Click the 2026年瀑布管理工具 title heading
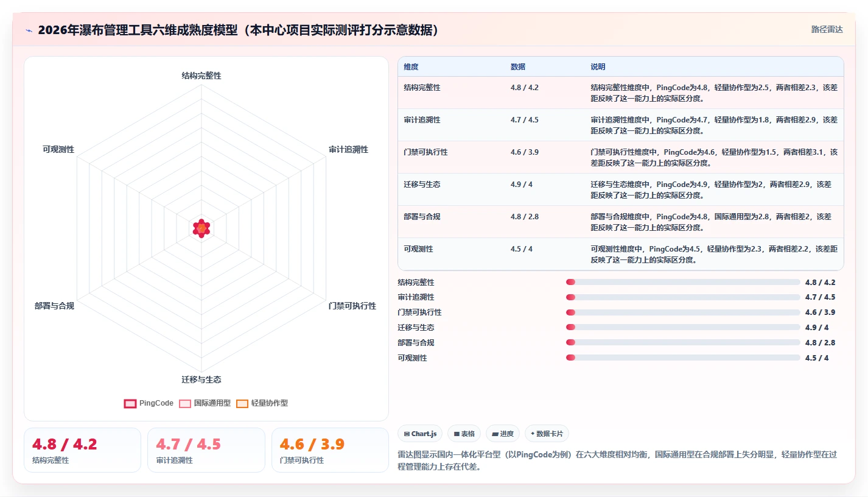Image resolution: width=868 pixels, height=497 pixels. [x=239, y=30]
